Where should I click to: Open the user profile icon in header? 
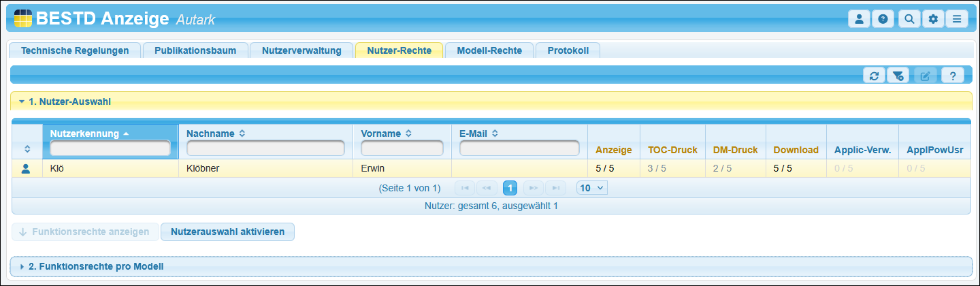coord(859,19)
